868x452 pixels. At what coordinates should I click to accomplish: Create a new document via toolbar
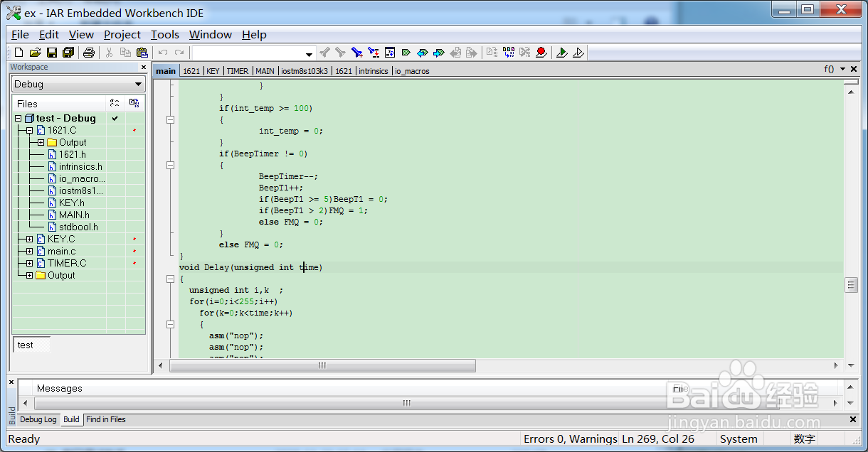point(19,53)
